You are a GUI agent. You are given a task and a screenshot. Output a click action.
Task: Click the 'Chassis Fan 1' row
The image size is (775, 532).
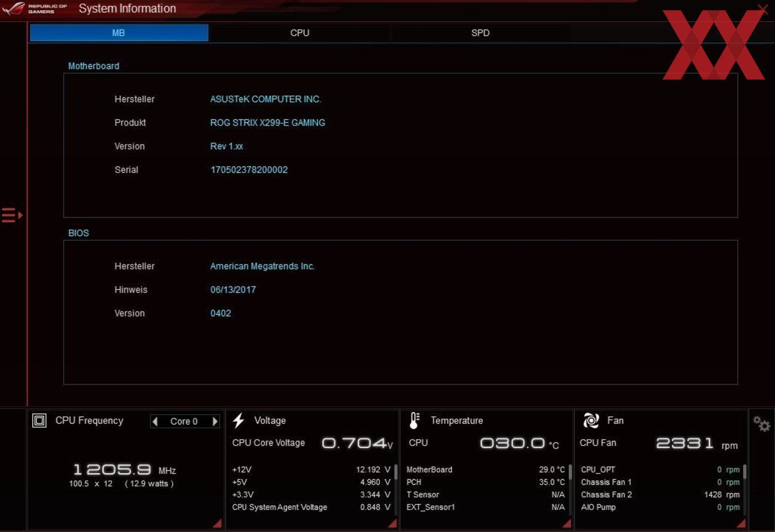(660, 482)
